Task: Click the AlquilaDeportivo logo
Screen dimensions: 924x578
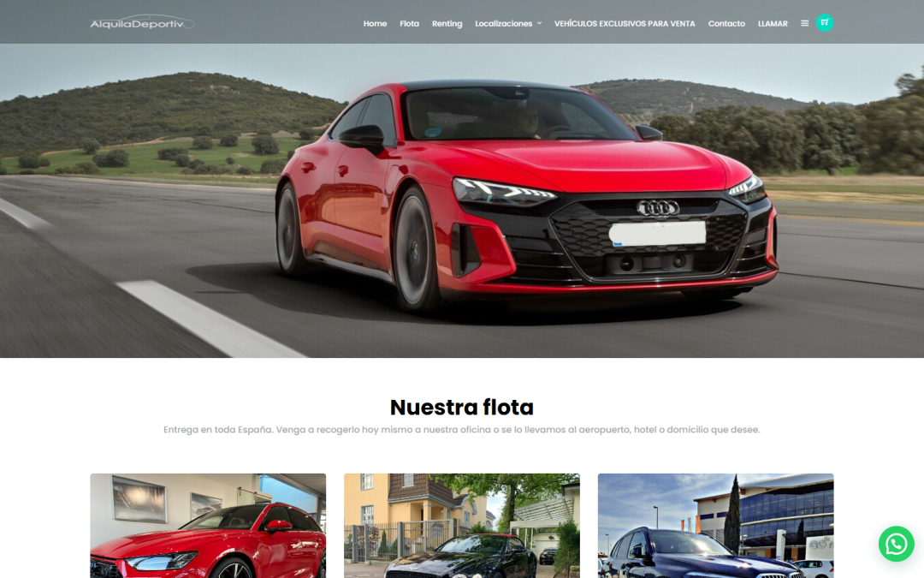Action: [x=141, y=23]
